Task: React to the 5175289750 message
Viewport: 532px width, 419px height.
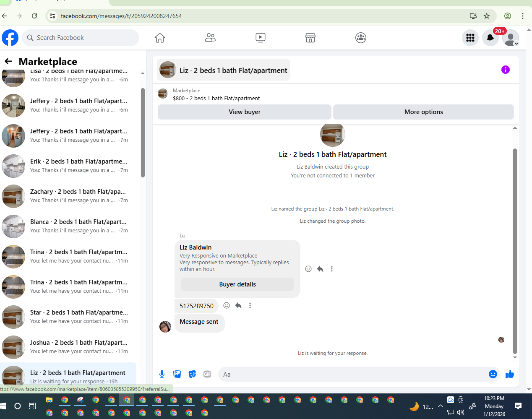Action: coord(227,305)
